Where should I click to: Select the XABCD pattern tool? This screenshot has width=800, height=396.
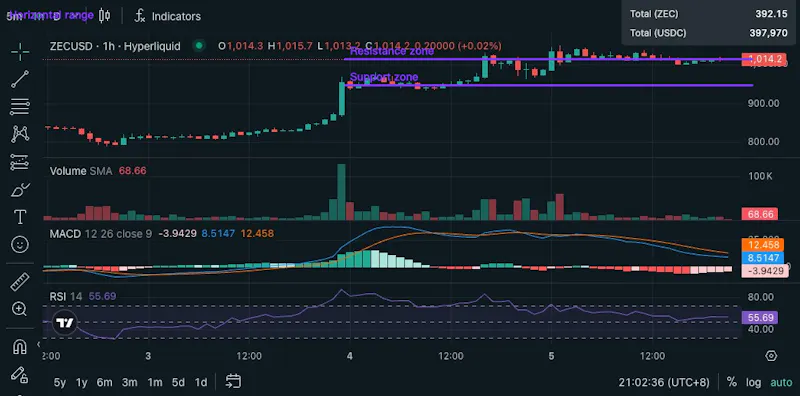(x=20, y=134)
